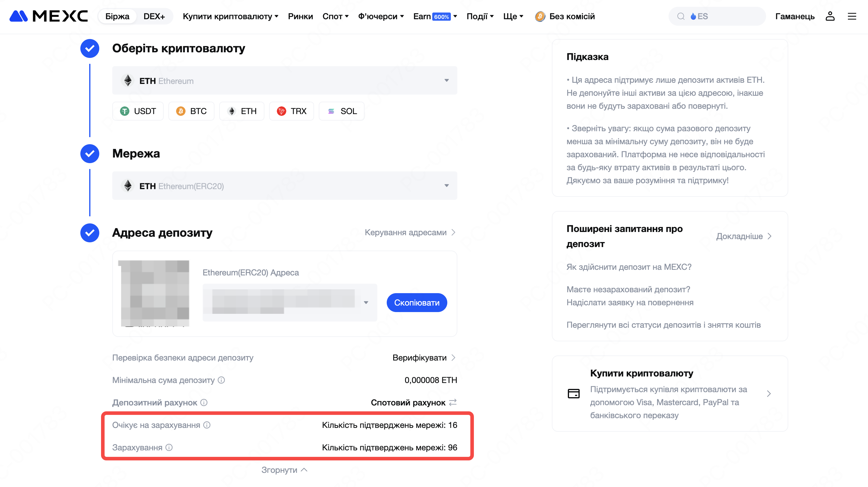Click the 0,000008 ETH minimum deposit value
Image resolution: width=868 pixels, height=487 pixels.
coord(431,380)
